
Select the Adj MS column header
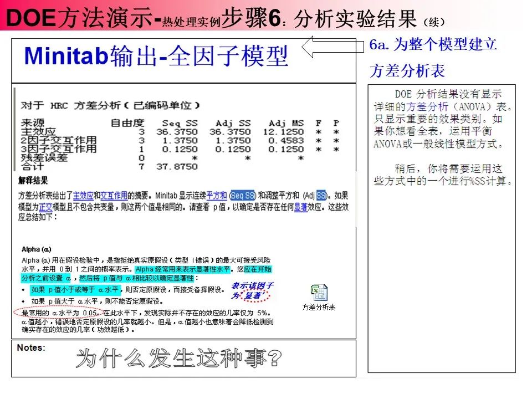pos(286,123)
